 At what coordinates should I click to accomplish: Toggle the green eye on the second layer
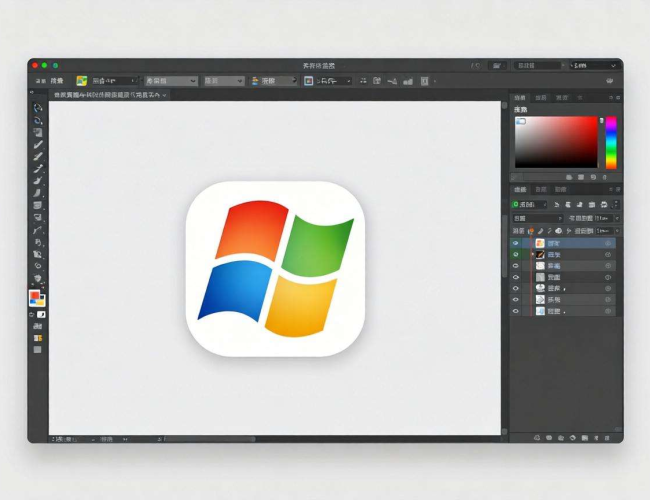click(516, 255)
